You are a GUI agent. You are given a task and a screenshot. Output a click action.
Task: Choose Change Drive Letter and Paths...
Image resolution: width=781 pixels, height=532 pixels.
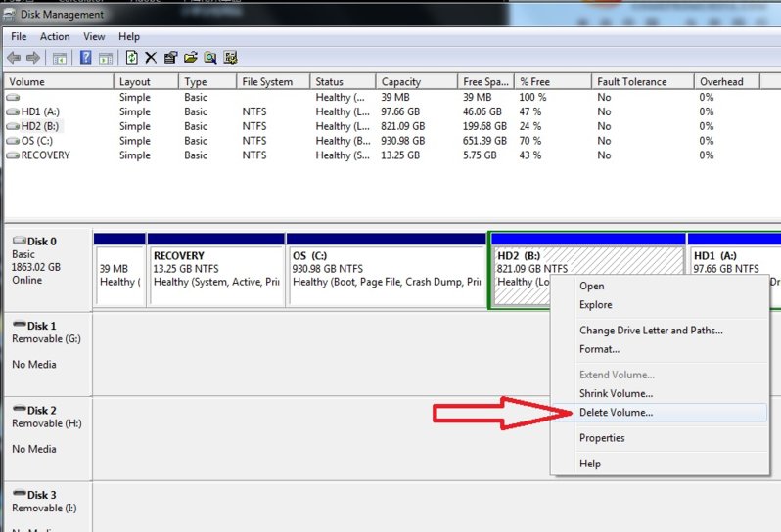[x=651, y=331]
